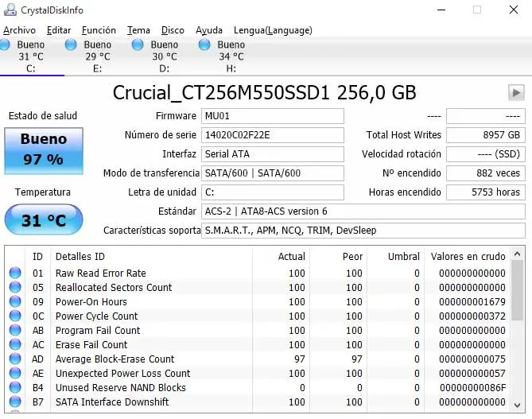Switch to drive H: tab at 34 °C
The width and height of the screenshot is (532, 419).
click(x=231, y=56)
